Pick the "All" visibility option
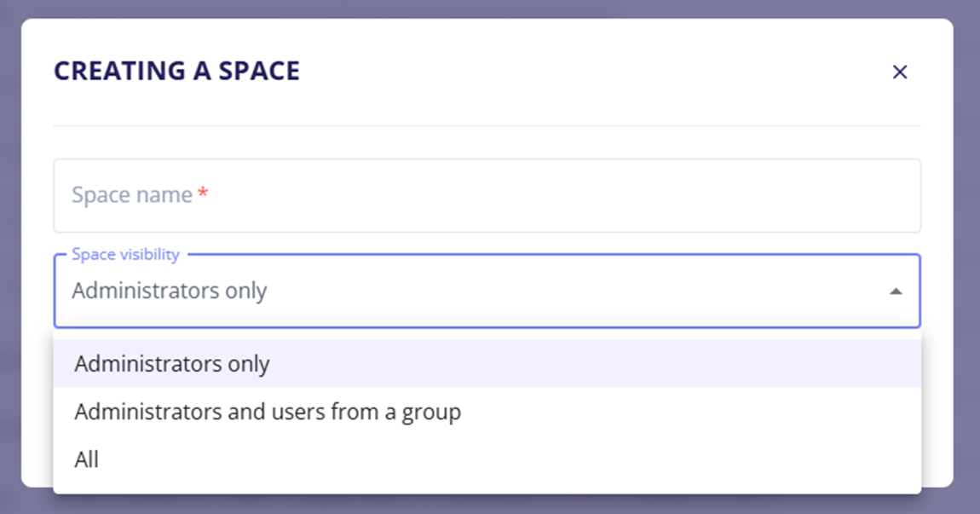The height and width of the screenshot is (514, 980). coord(87,459)
